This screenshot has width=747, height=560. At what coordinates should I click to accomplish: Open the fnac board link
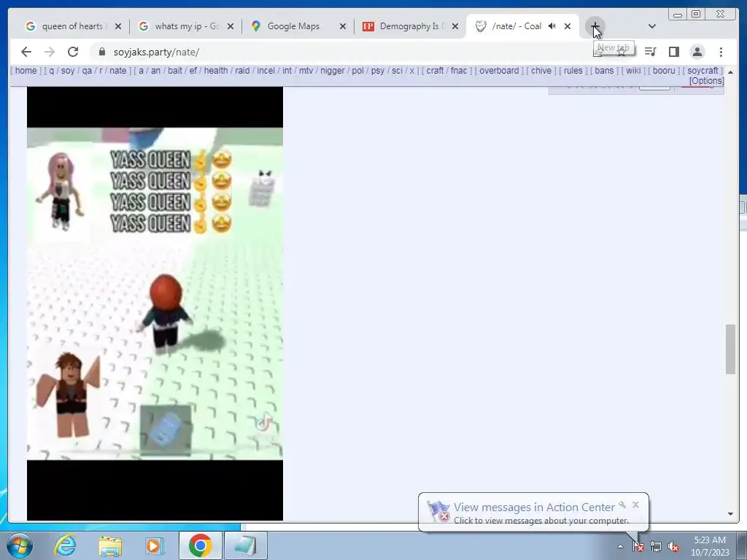[459, 71]
